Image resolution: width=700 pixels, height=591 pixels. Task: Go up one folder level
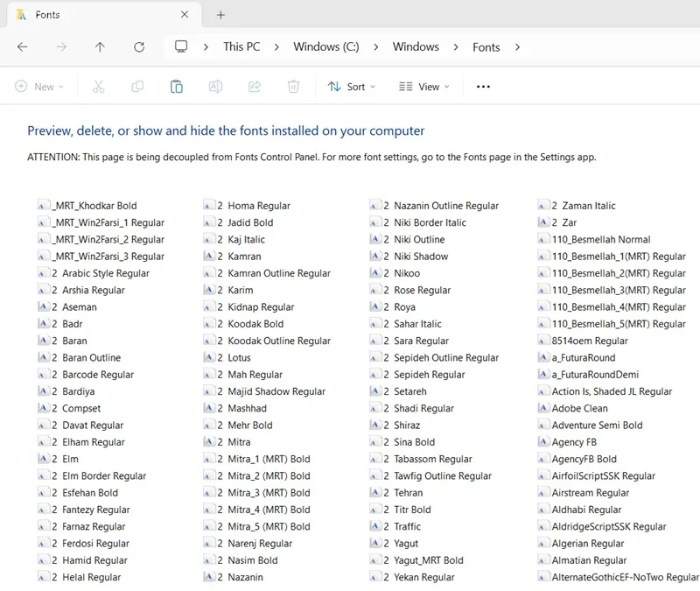click(100, 47)
